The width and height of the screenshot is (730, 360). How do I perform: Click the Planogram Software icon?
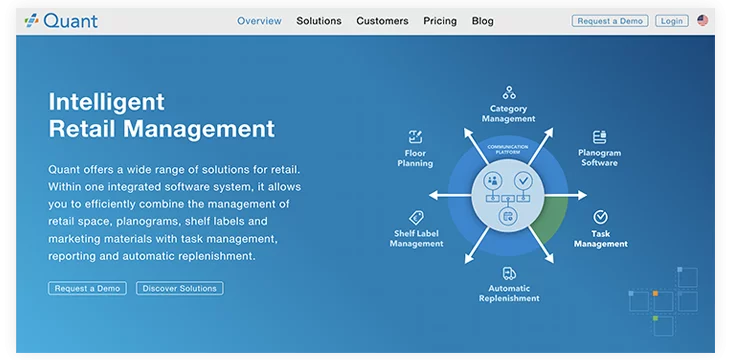(x=600, y=137)
